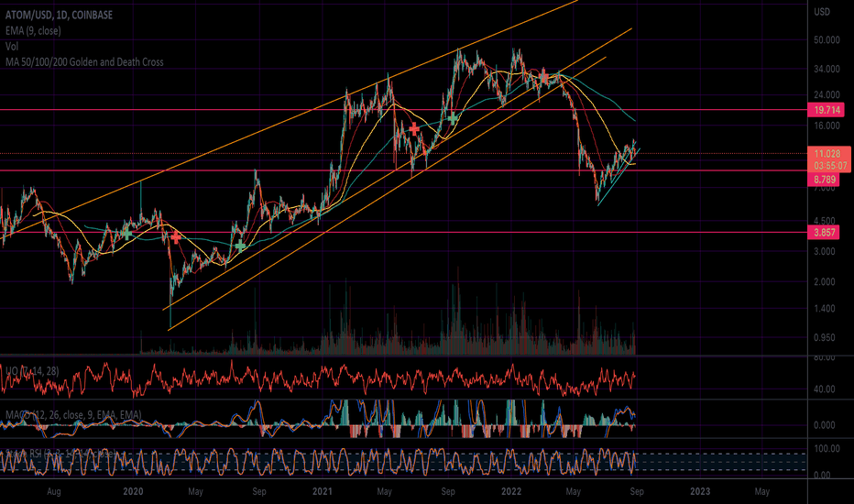Select the horizontal line at 19.714

403,110
